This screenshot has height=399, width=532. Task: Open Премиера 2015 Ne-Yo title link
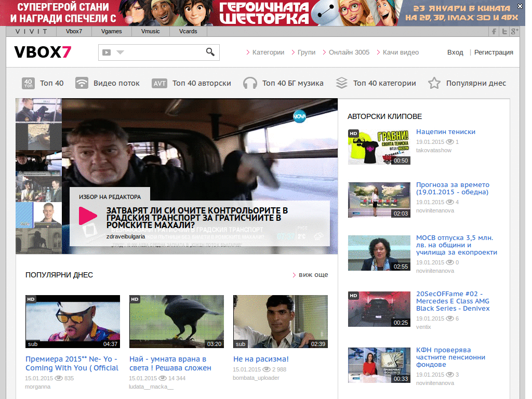(x=72, y=363)
